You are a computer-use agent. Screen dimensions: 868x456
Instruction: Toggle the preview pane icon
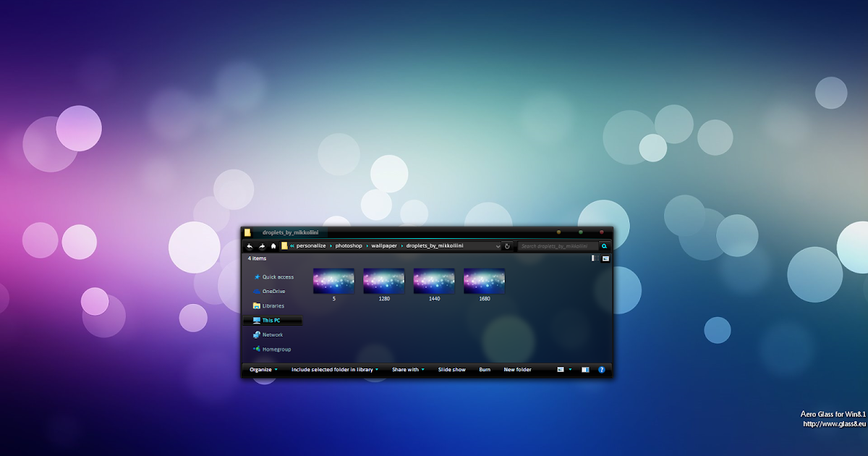coord(585,369)
